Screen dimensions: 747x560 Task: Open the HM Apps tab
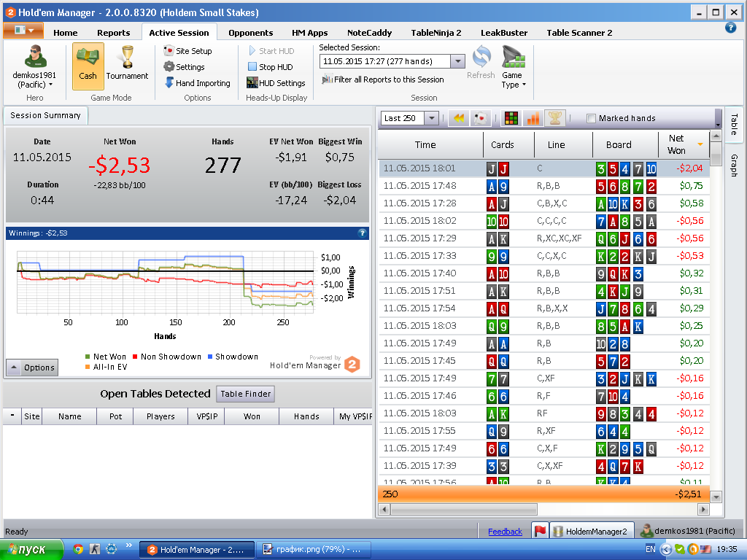[309, 33]
